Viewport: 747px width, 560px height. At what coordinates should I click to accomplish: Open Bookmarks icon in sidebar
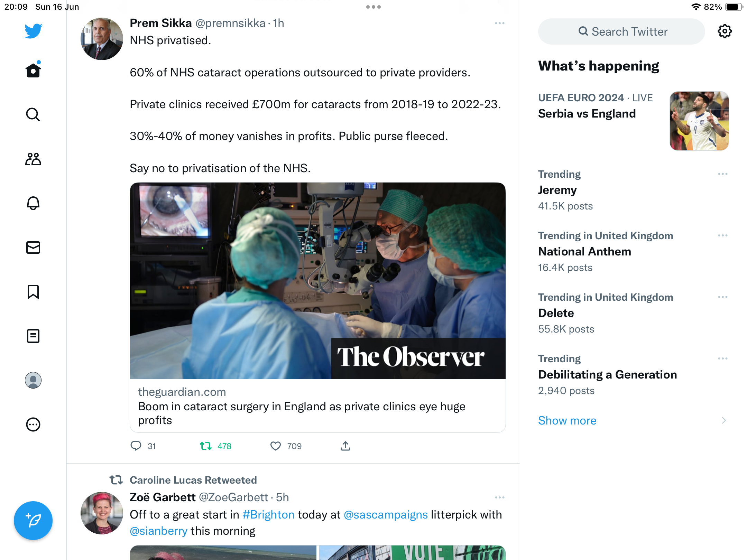click(x=33, y=292)
